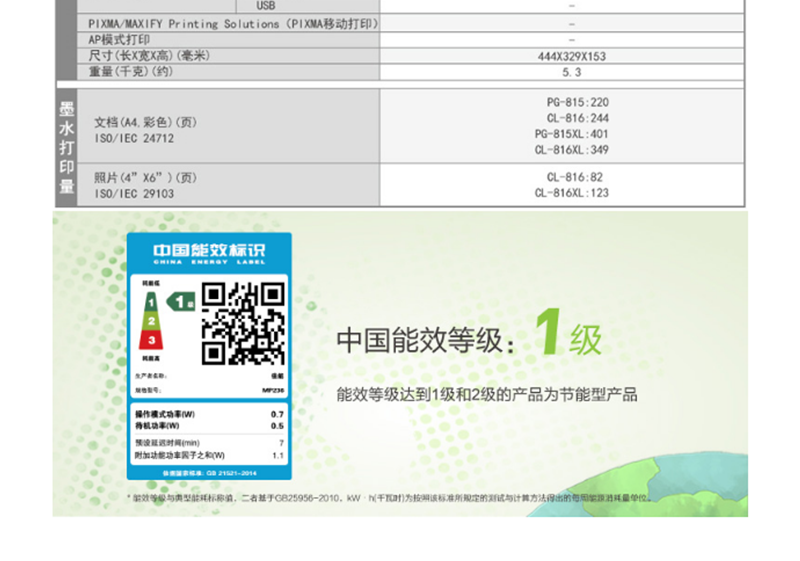Viewport: 800px width, 561px height.
Task: Click the GB 21521-2014 standard text
Action: [208, 471]
